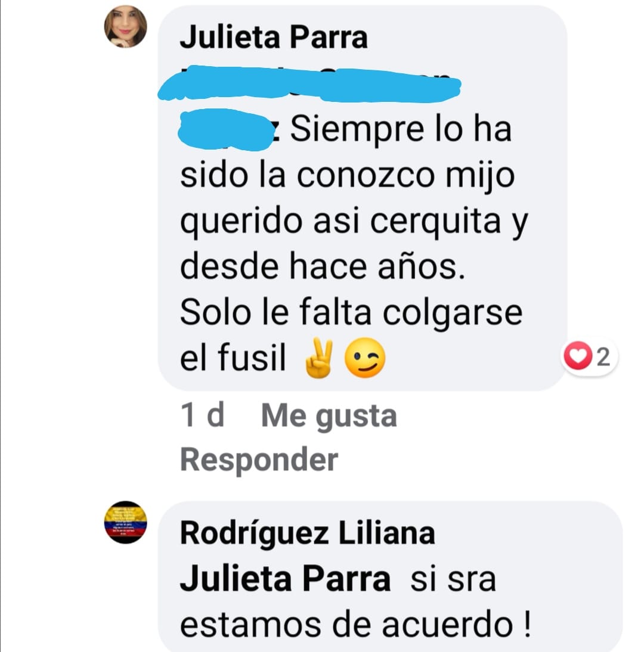Open the 1 d comment timestamp

(203, 415)
